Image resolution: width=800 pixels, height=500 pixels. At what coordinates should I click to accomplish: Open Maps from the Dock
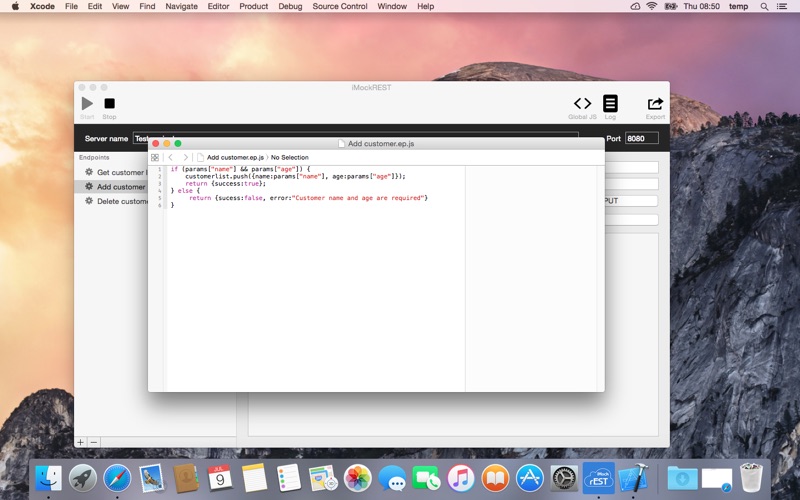(323, 479)
